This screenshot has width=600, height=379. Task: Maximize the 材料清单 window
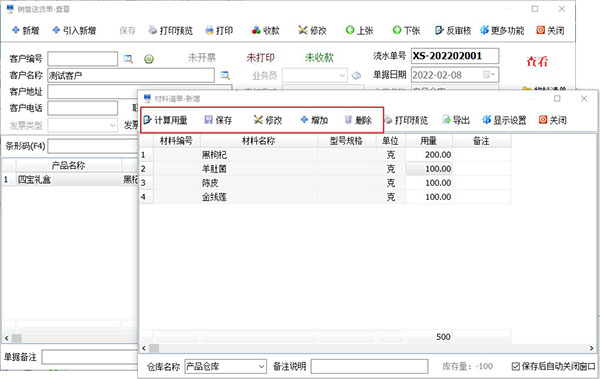(x=557, y=99)
